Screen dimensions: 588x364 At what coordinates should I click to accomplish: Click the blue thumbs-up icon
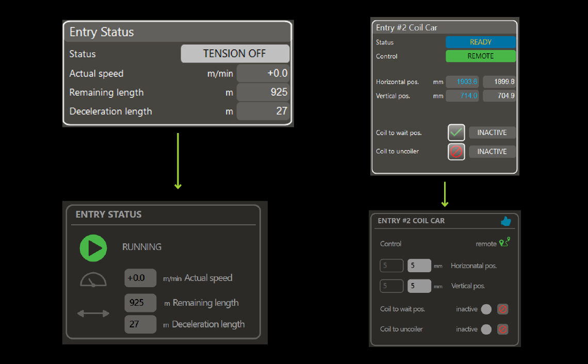[505, 221]
